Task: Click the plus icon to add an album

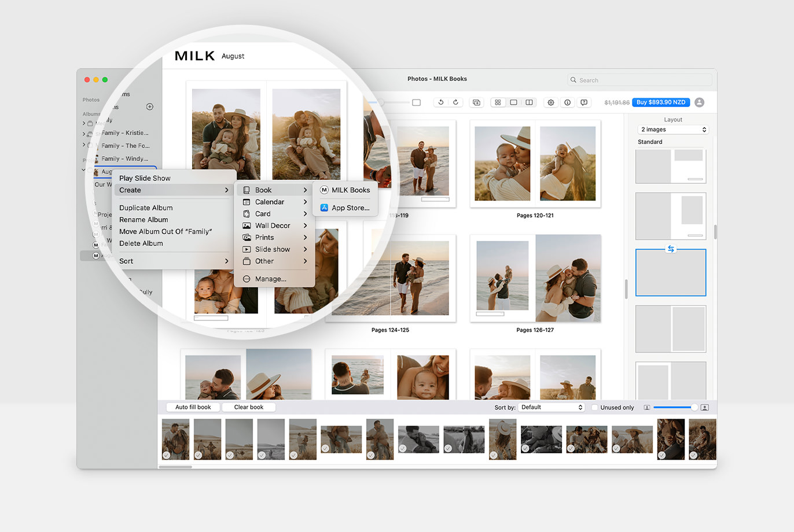Action: click(150, 106)
